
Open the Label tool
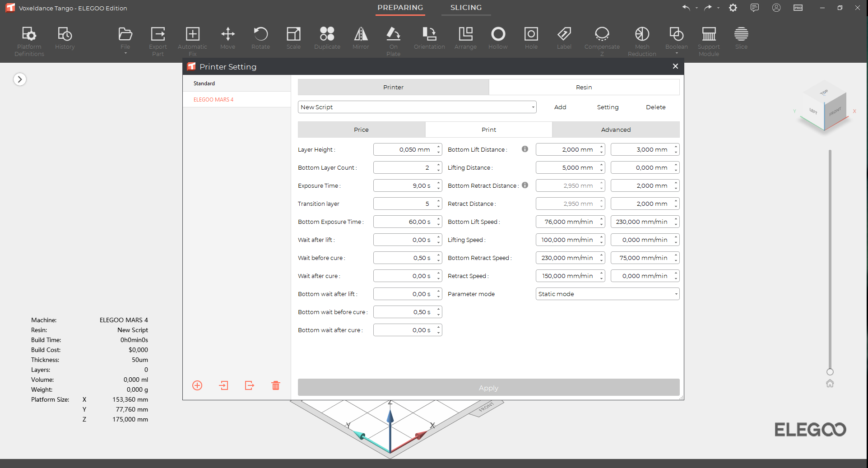pyautogui.click(x=564, y=38)
